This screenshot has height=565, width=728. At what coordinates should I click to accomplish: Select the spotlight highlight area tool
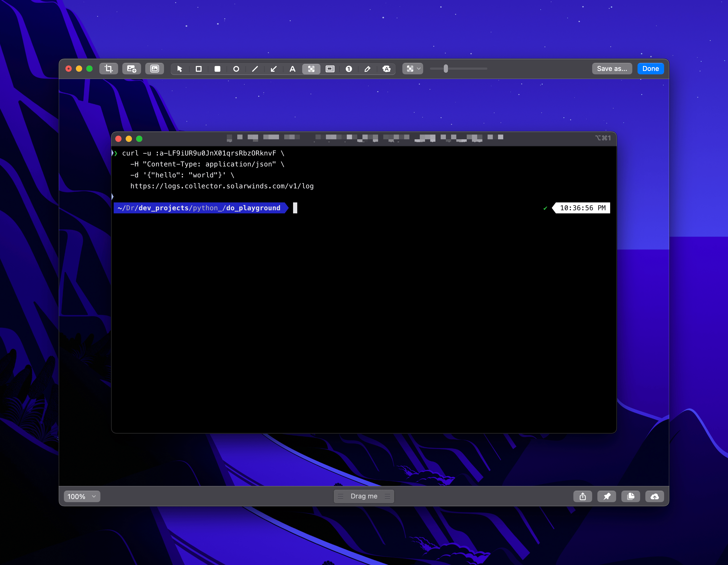pyautogui.click(x=330, y=69)
